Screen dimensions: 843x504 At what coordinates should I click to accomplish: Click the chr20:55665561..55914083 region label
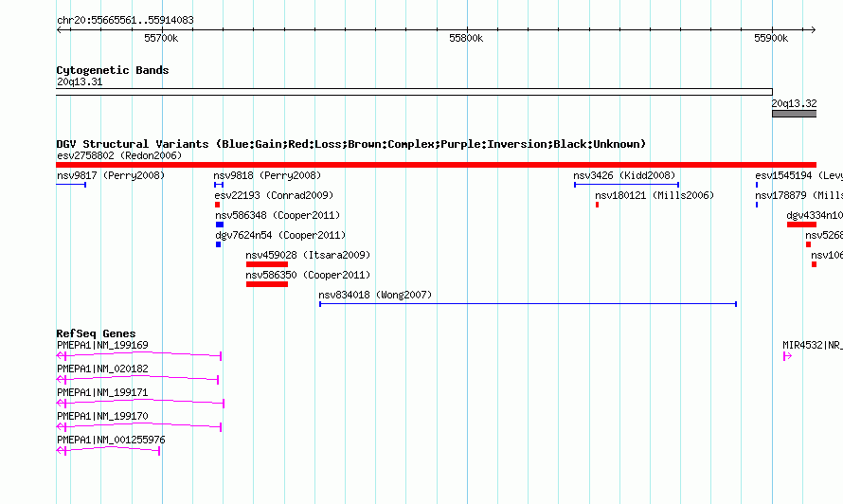pyautogui.click(x=125, y=20)
